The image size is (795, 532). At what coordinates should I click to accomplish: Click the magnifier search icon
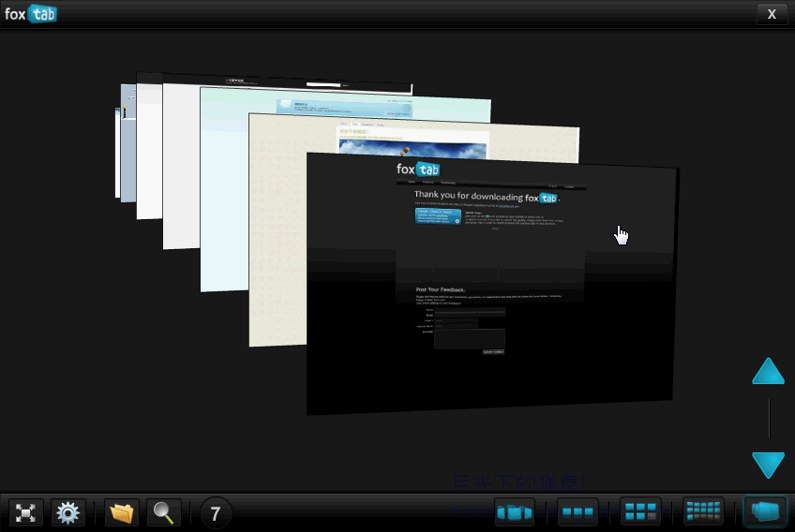point(163,512)
